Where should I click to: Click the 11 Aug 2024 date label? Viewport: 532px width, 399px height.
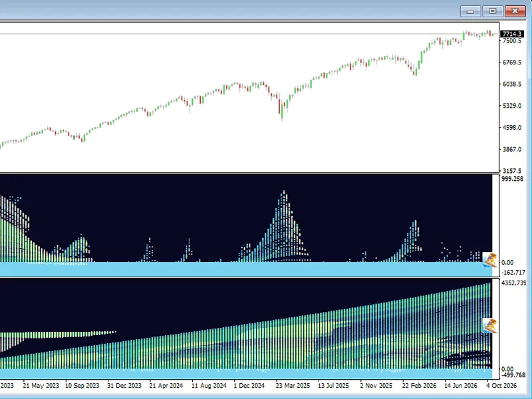pyautogui.click(x=209, y=386)
